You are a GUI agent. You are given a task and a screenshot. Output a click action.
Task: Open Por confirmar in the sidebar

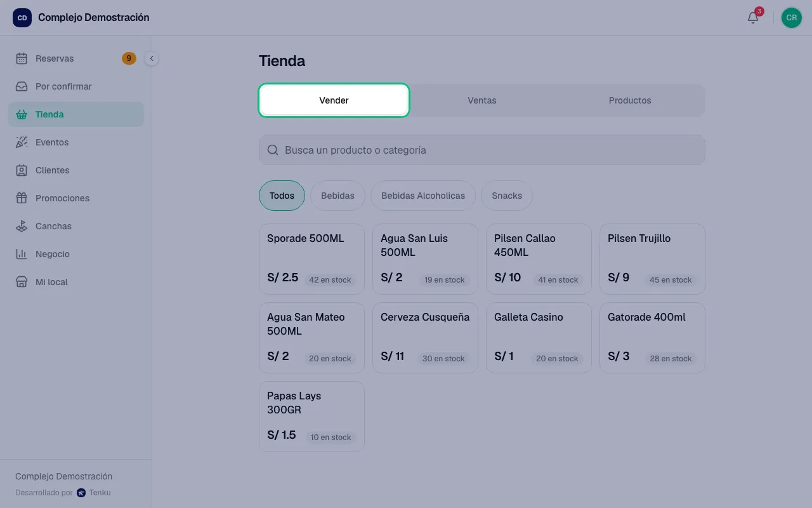76,86
